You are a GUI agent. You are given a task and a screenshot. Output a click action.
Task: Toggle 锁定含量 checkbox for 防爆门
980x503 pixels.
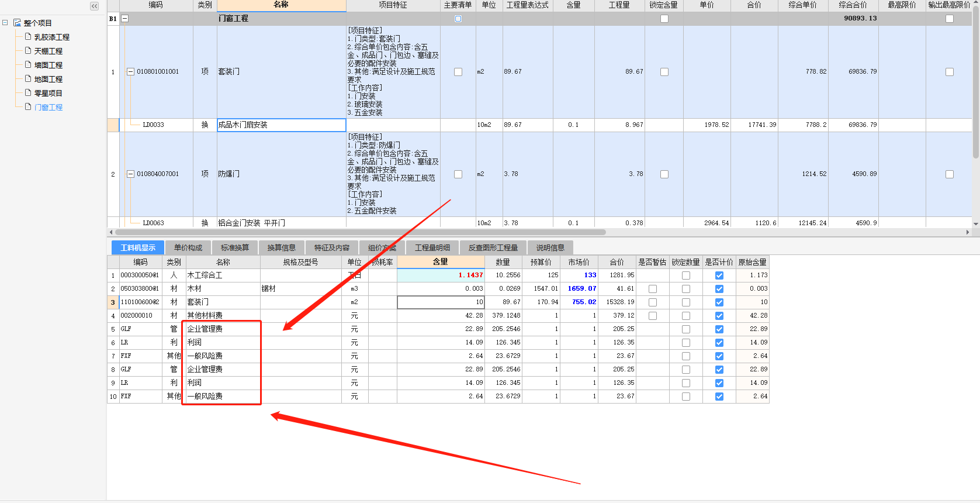click(664, 174)
